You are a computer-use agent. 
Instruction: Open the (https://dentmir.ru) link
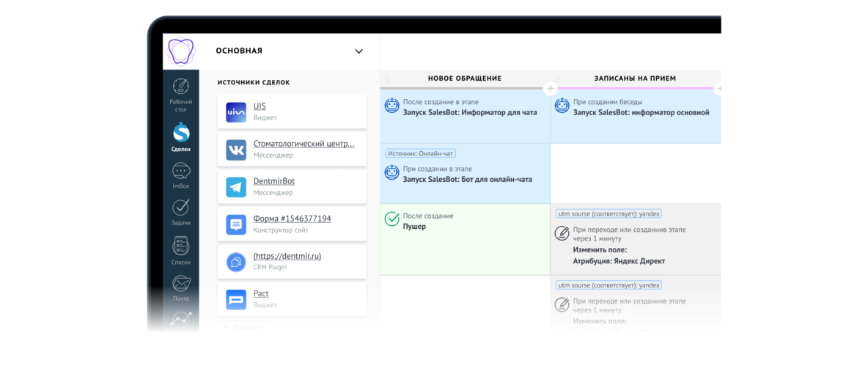click(x=287, y=256)
